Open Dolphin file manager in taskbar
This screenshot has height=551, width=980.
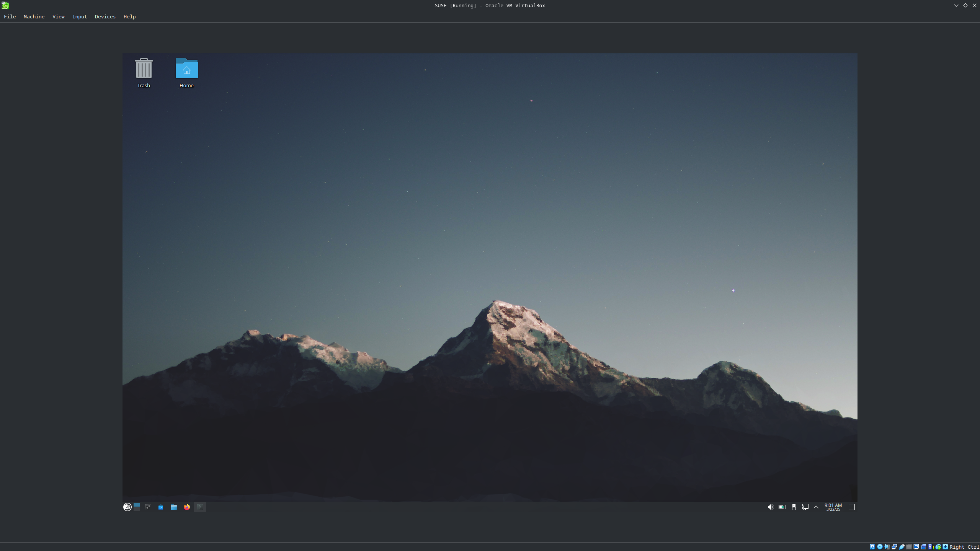[x=174, y=507]
